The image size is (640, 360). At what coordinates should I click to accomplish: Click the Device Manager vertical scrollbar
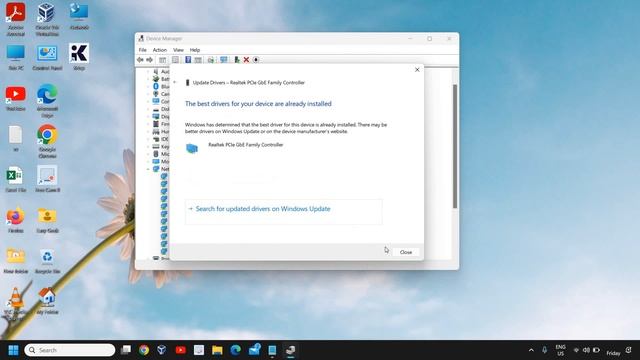point(455,146)
